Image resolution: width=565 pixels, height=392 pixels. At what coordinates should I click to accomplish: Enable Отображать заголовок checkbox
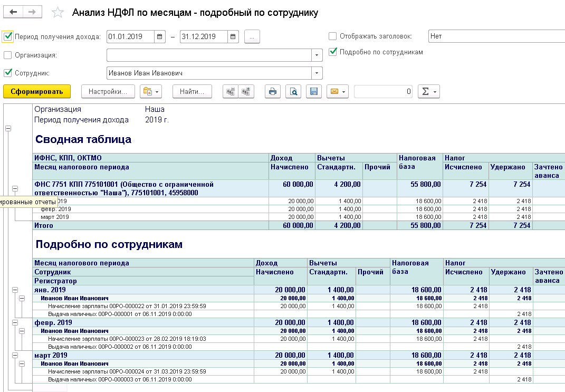click(332, 36)
